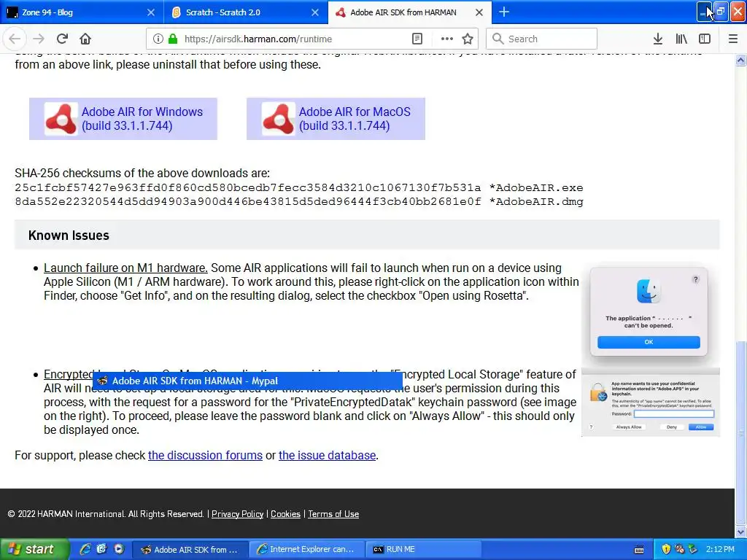This screenshot has width=747, height=560.
Task: Click the Adobe AIR MacOS red logo
Action: tap(278, 119)
